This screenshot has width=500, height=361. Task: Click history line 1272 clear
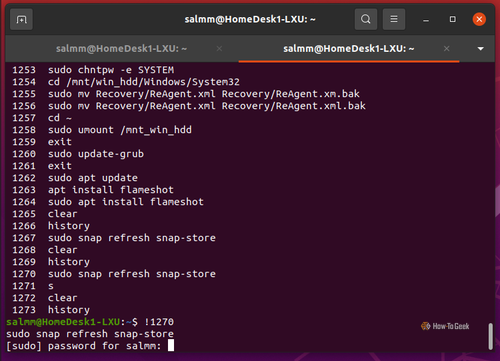pyautogui.click(x=45, y=298)
